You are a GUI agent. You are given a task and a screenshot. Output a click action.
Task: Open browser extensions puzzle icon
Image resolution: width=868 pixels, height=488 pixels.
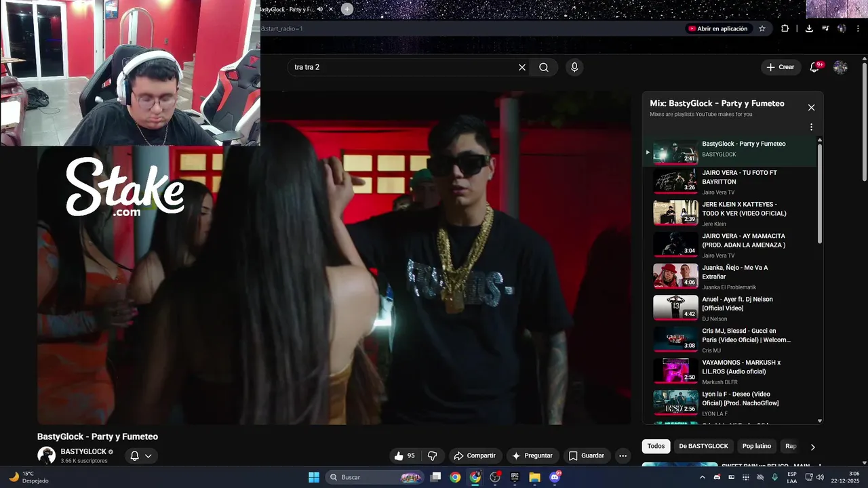[785, 28]
